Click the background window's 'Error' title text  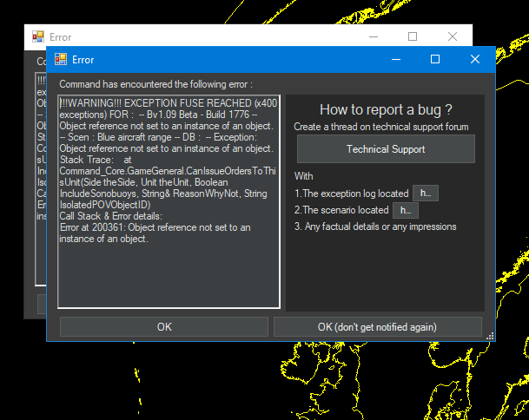[x=61, y=37]
